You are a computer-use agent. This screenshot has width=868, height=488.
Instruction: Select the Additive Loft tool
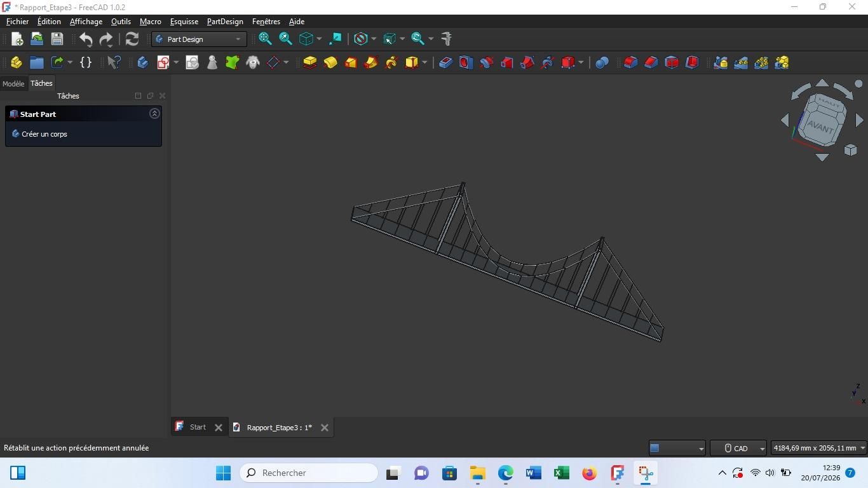350,62
